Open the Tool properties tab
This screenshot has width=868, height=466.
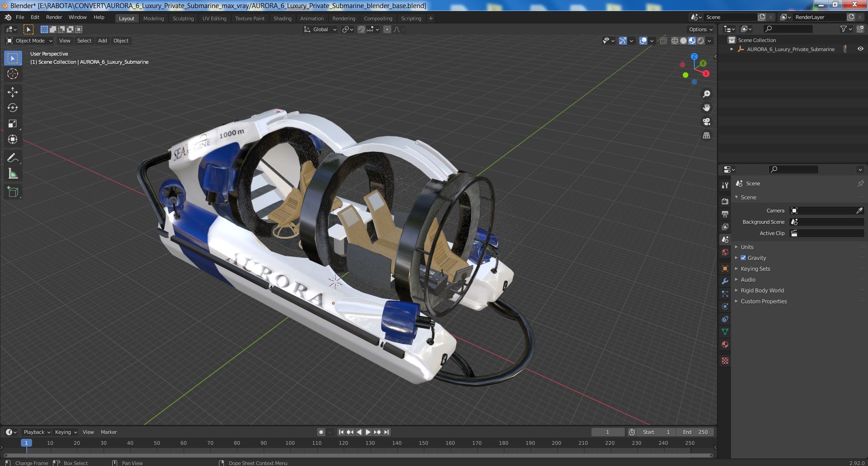725,185
